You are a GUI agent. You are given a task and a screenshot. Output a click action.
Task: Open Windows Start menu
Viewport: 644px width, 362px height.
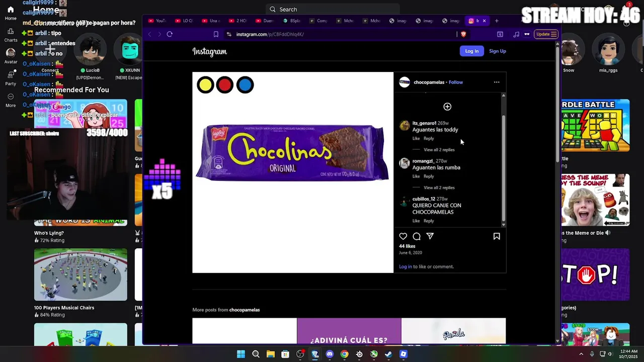(241, 354)
